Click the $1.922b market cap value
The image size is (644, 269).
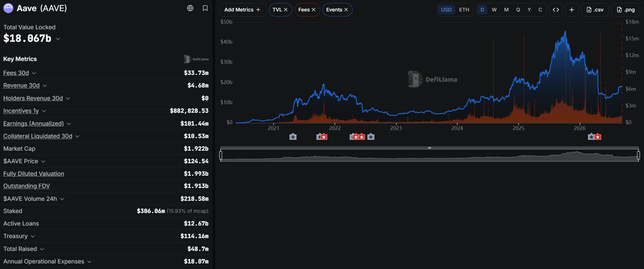(196, 149)
